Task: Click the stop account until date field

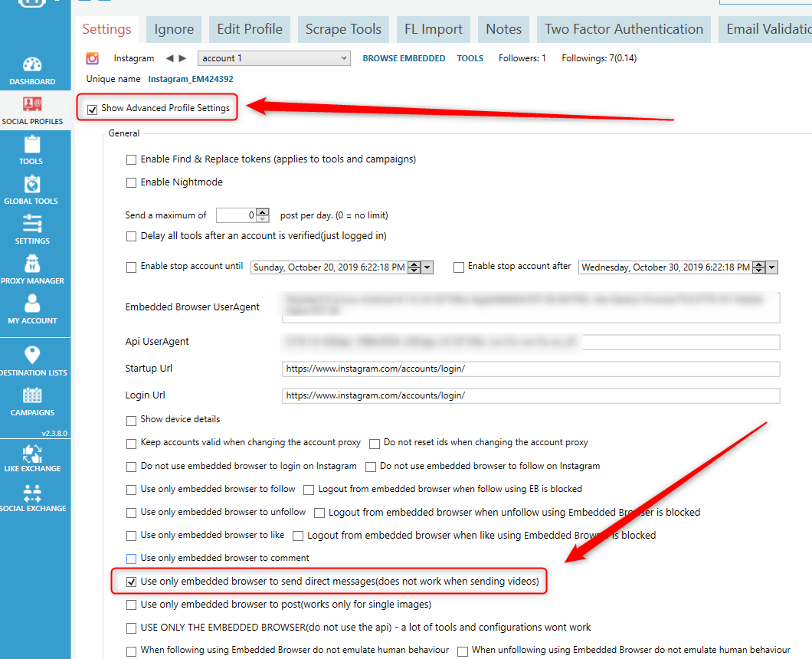Action: [x=329, y=267]
